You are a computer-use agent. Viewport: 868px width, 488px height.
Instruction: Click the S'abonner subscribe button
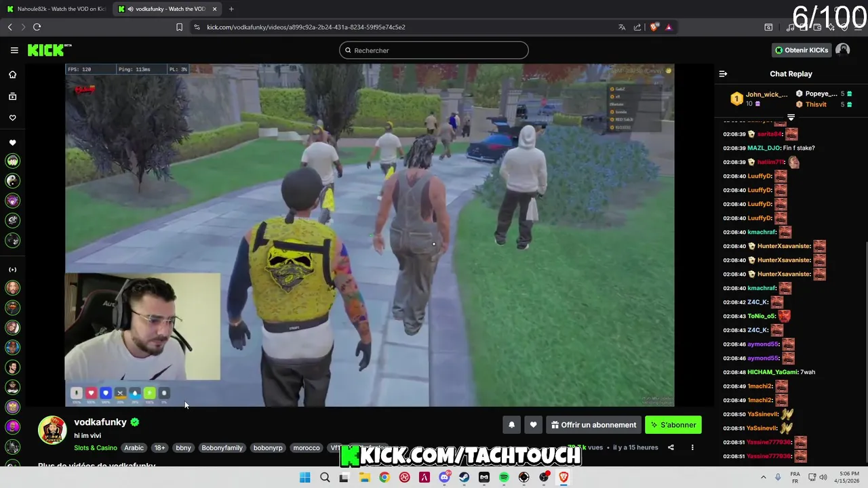point(673,425)
